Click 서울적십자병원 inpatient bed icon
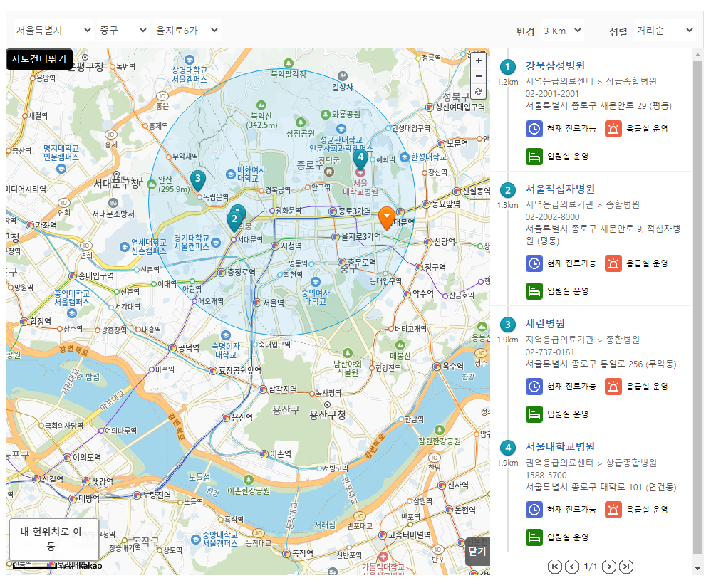 [534, 291]
